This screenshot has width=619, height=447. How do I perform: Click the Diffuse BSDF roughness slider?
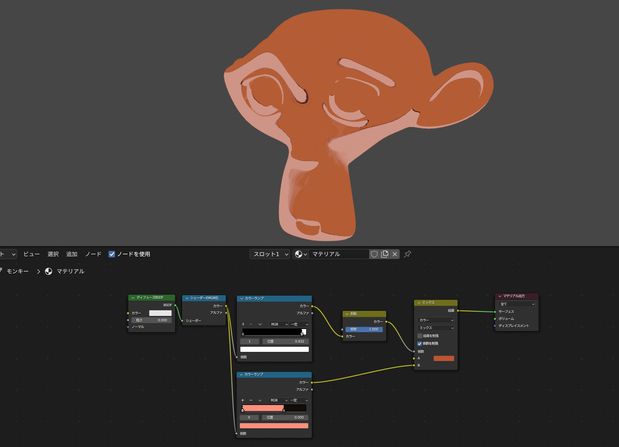tap(151, 320)
